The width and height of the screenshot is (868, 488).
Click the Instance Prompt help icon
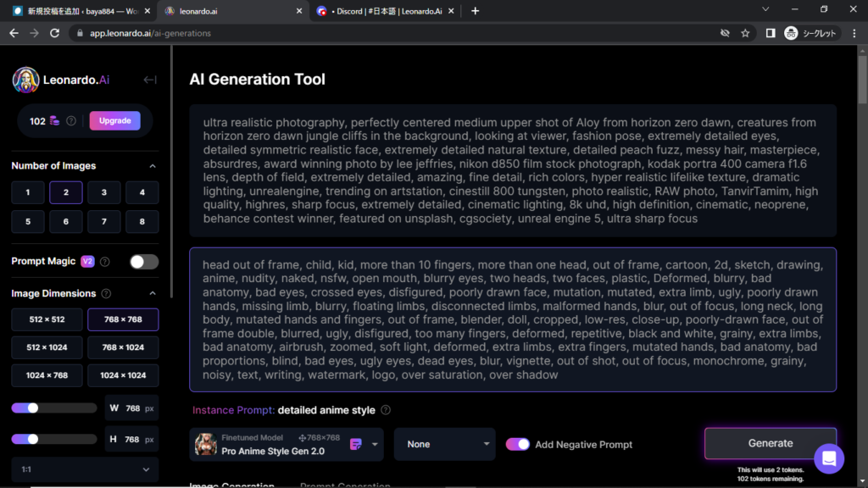point(386,410)
